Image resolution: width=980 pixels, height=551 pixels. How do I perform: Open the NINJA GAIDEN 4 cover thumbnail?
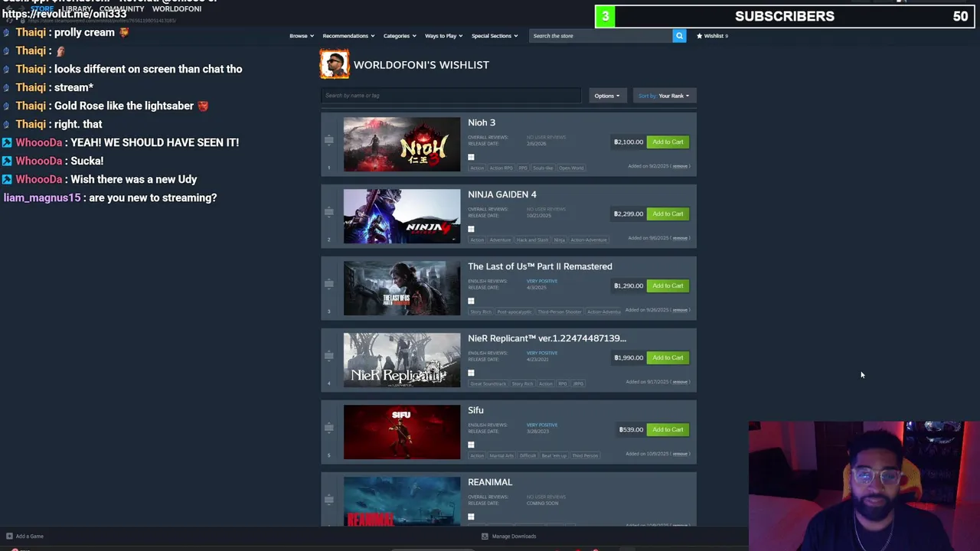point(402,216)
